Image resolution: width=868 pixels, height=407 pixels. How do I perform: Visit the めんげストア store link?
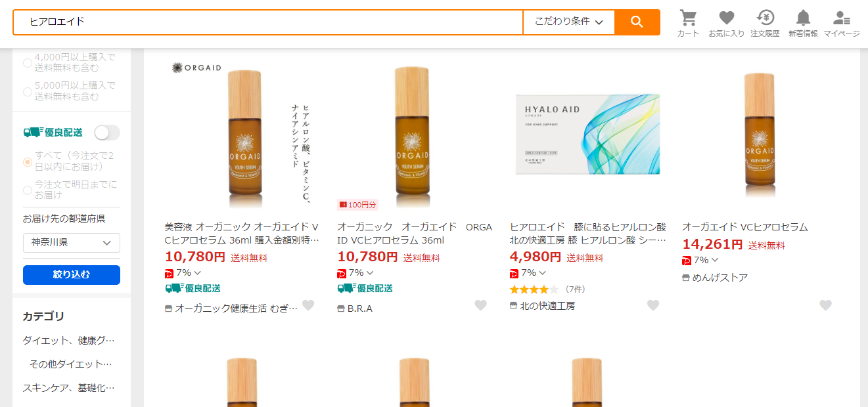(x=720, y=278)
